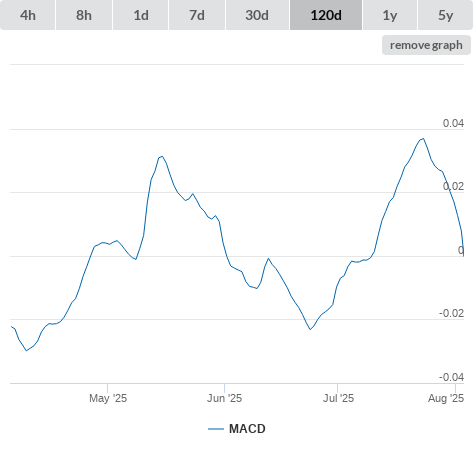Select the 8h time range tab
474x455 pixels.
[x=84, y=15]
